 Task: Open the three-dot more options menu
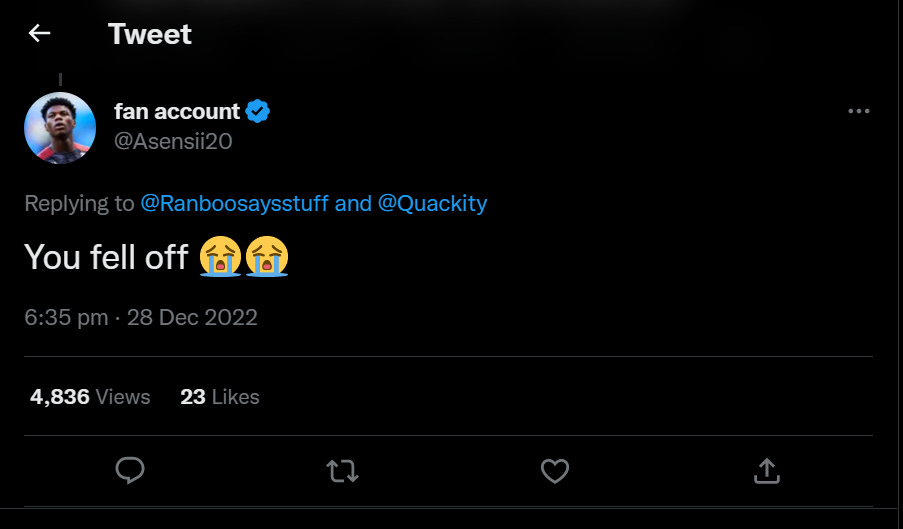(858, 111)
